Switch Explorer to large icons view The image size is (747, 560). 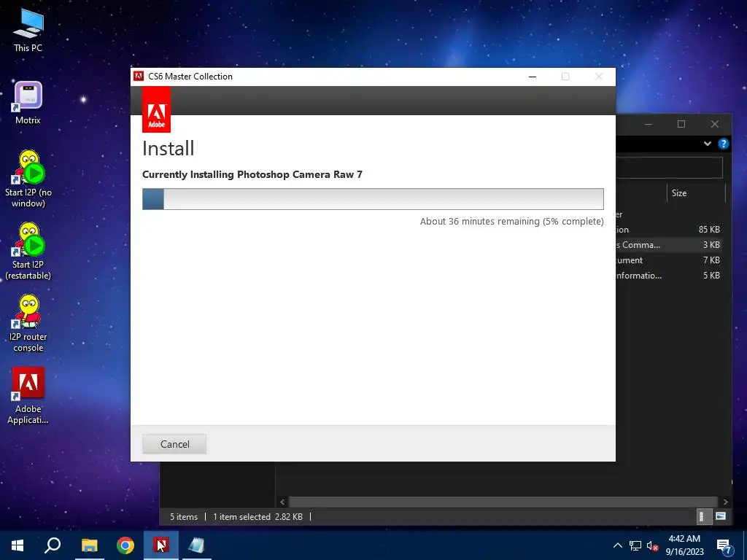click(720, 516)
